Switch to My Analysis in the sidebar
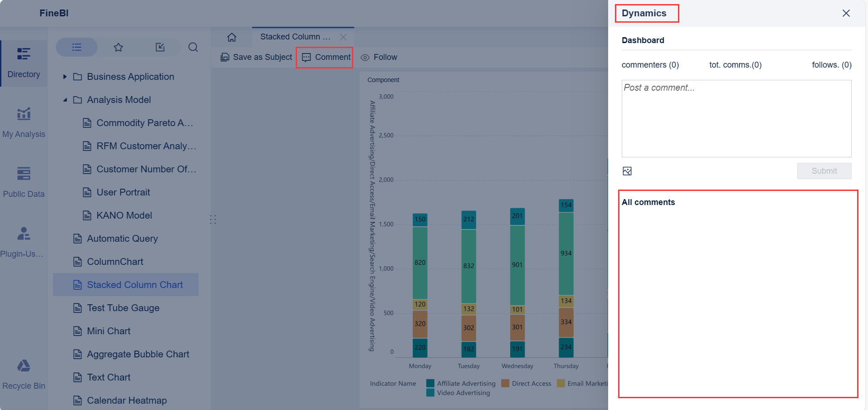868x410 pixels. point(24,121)
